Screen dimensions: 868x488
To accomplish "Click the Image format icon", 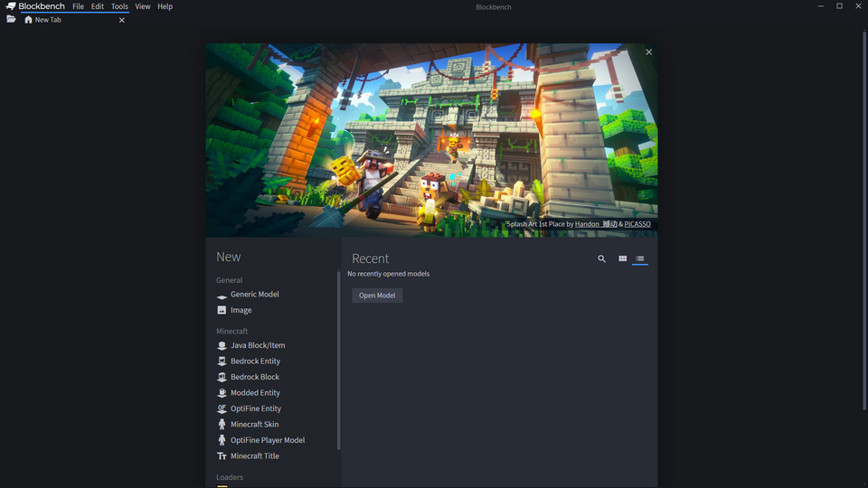I will (222, 310).
